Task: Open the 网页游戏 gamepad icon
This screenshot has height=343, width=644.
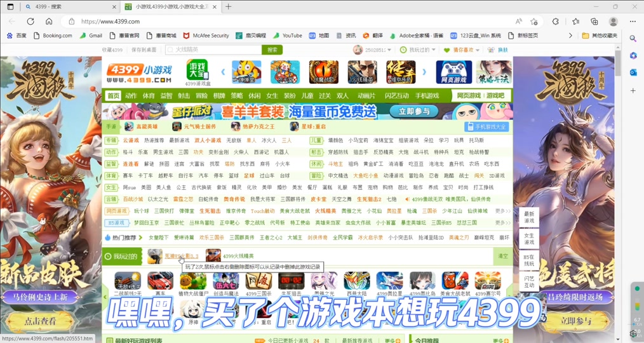Action: coord(454,72)
